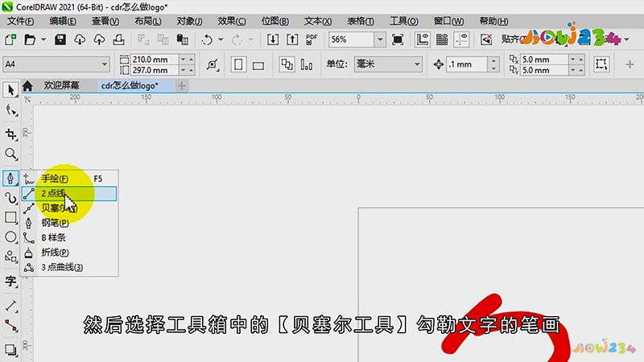Select the Shape edit tool
The width and height of the screenshot is (644, 362).
click(10, 110)
